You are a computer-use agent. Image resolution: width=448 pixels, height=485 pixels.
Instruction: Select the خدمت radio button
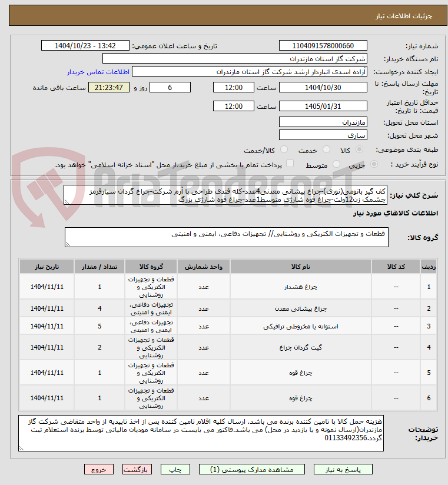click(326, 150)
